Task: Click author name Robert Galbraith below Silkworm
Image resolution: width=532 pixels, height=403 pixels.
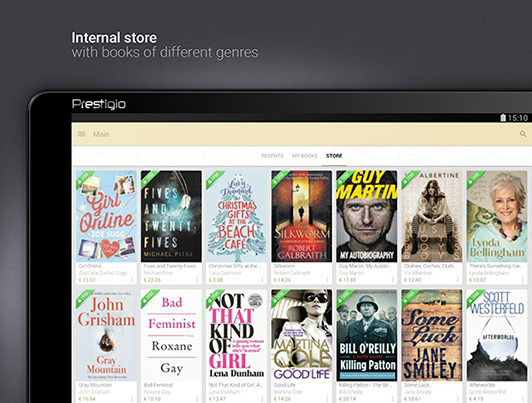Action: [x=292, y=273]
